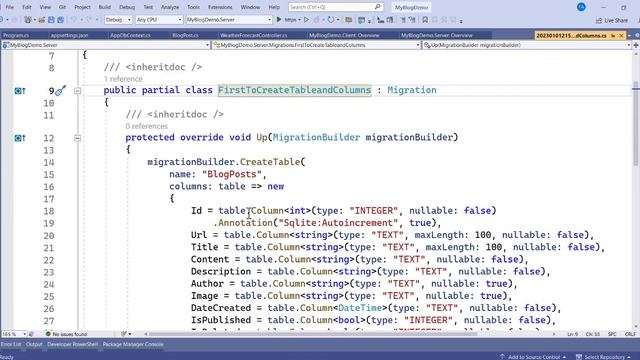Click the Live Share icon

click(x=599, y=20)
